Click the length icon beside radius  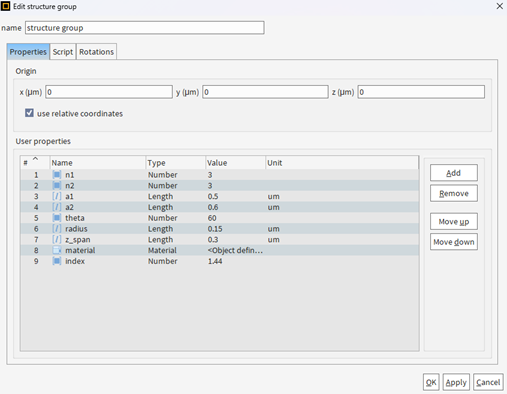pyautogui.click(x=57, y=229)
